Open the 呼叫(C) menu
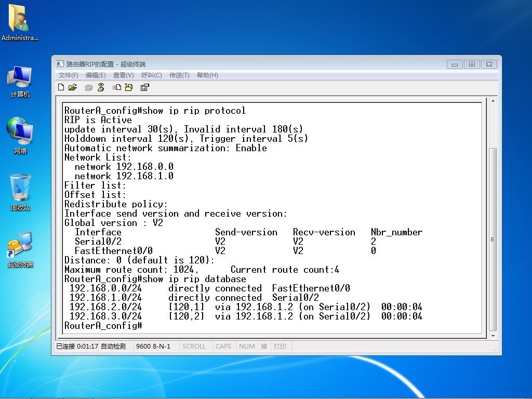The width and height of the screenshot is (532, 399). [151, 75]
